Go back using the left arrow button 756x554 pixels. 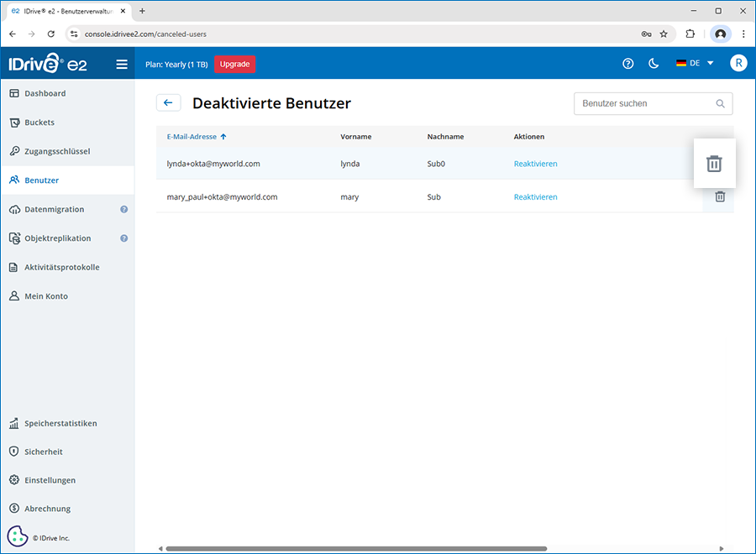pos(168,102)
